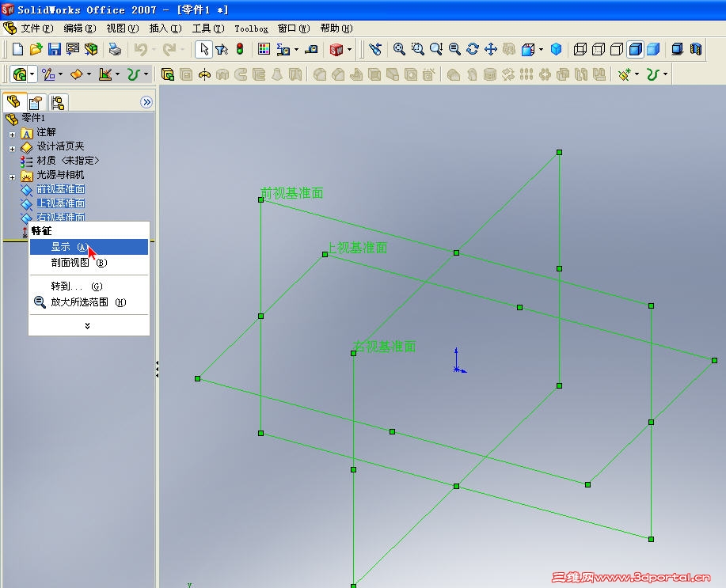Open the sketch tools dropdown arrow
Viewport: 726px width, 588px height.
point(60,74)
